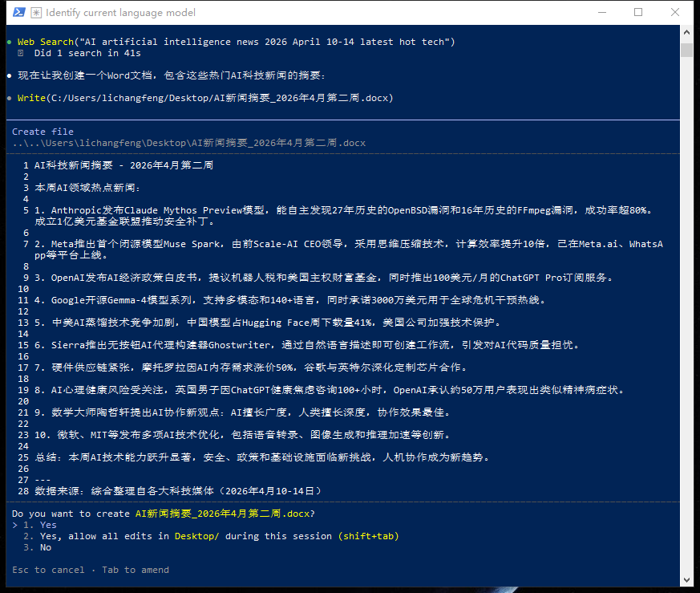Click line 9 about OpenAI ChatGPT Pro
This screenshot has width=700, height=593.
coord(324,278)
